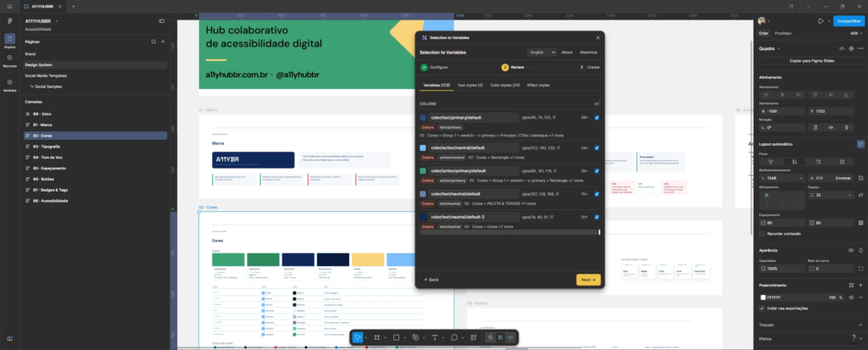The width and height of the screenshot is (868, 350).
Task: Uncheck the color/text/neutral/default-2 variable checkbox
Action: (597, 217)
